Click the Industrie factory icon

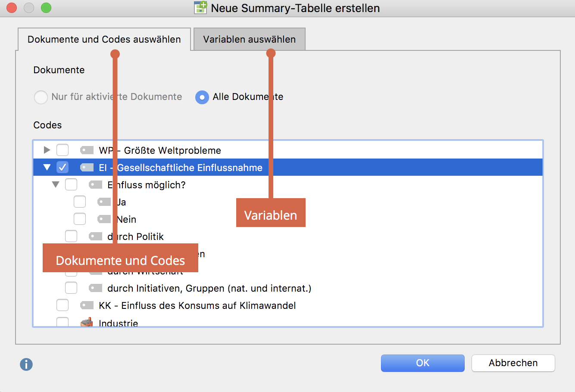[87, 322]
